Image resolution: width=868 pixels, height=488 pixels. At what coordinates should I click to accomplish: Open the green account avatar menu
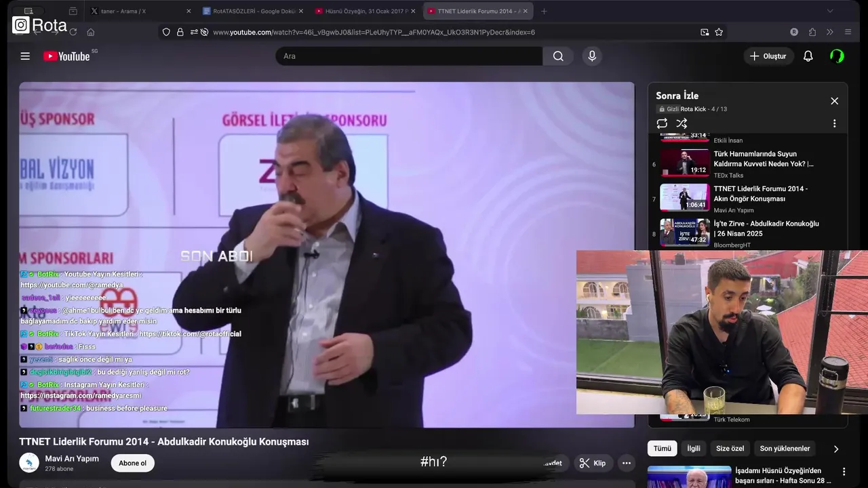(x=837, y=56)
